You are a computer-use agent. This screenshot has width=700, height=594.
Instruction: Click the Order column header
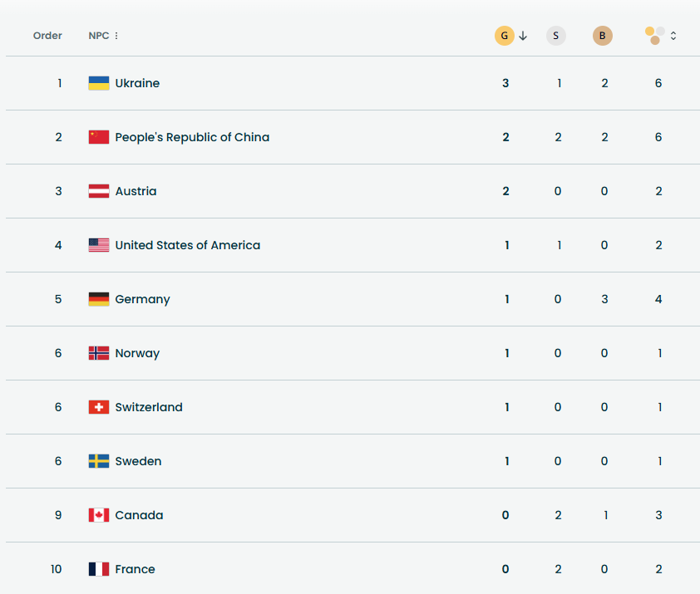[47, 36]
